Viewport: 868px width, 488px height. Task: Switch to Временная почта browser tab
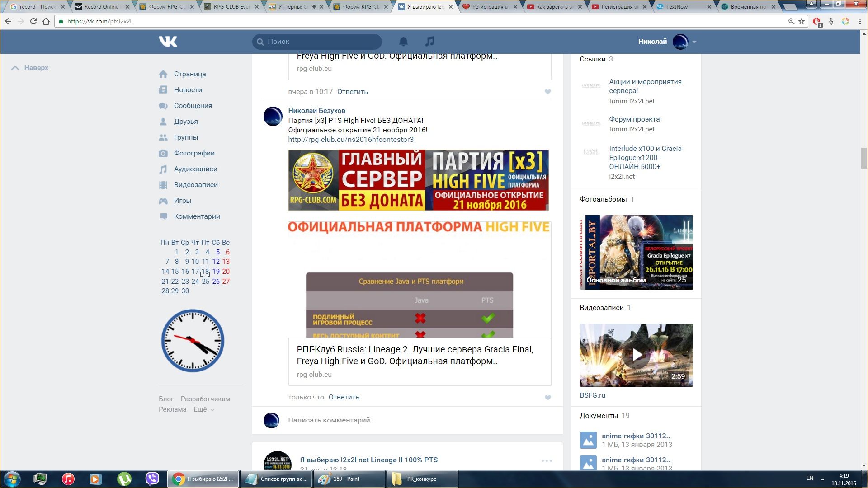tap(748, 7)
